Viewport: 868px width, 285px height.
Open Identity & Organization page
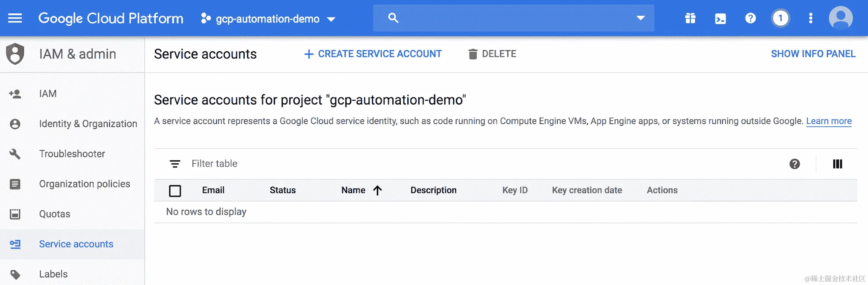[x=73, y=124]
